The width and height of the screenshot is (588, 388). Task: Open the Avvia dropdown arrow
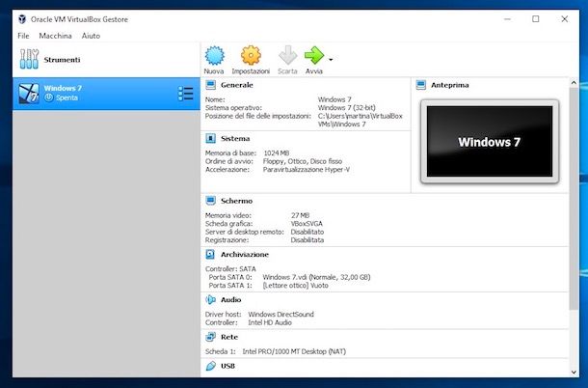[x=331, y=59]
